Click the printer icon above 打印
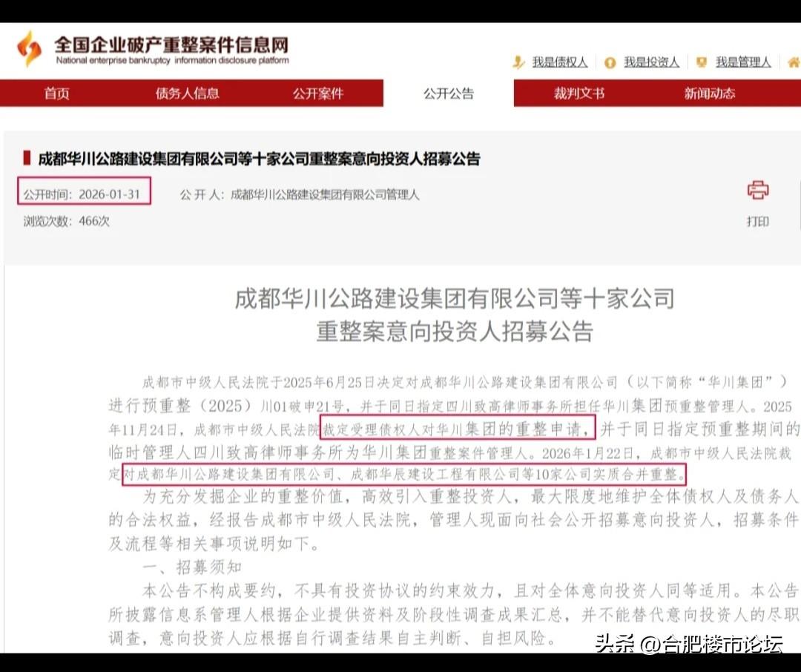This screenshot has width=801, height=672. pos(757,190)
